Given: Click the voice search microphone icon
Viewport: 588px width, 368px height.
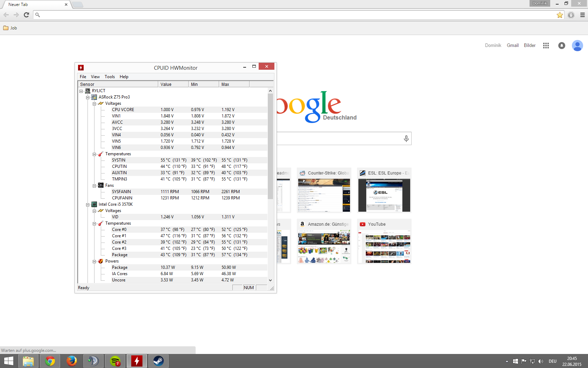Looking at the screenshot, I should coord(406,138).
